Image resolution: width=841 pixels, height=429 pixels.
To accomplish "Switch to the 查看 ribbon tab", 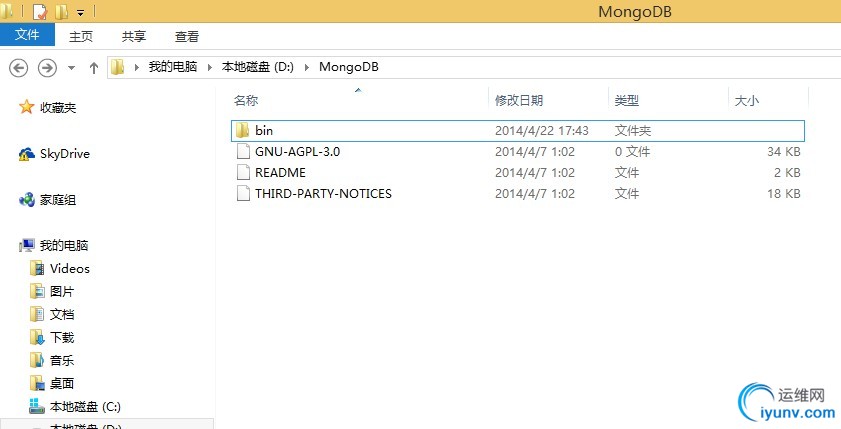I will tap(187, 36).
